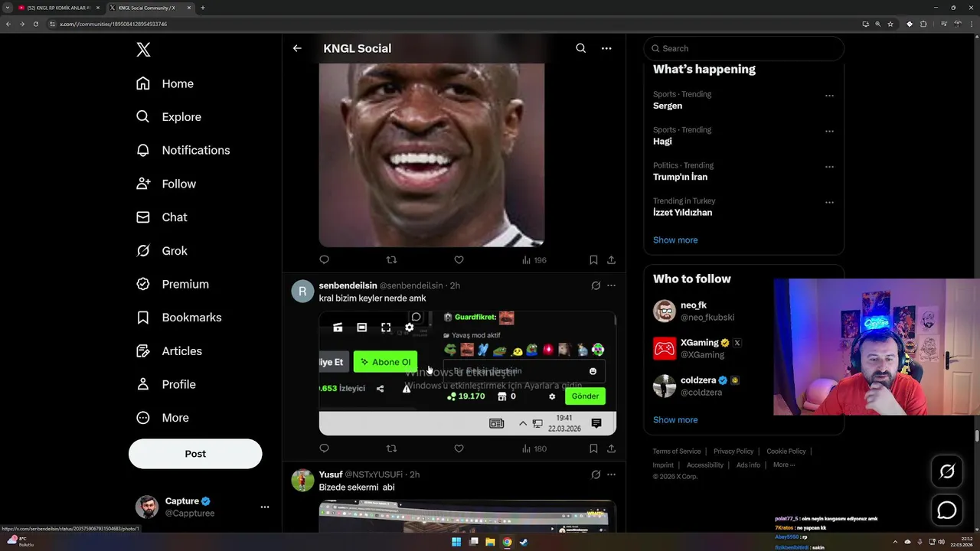The height and width of the screenshot is (551, 980).
Task: Open Yusuf's profile avatar
Action: click(x=302, y=481)
